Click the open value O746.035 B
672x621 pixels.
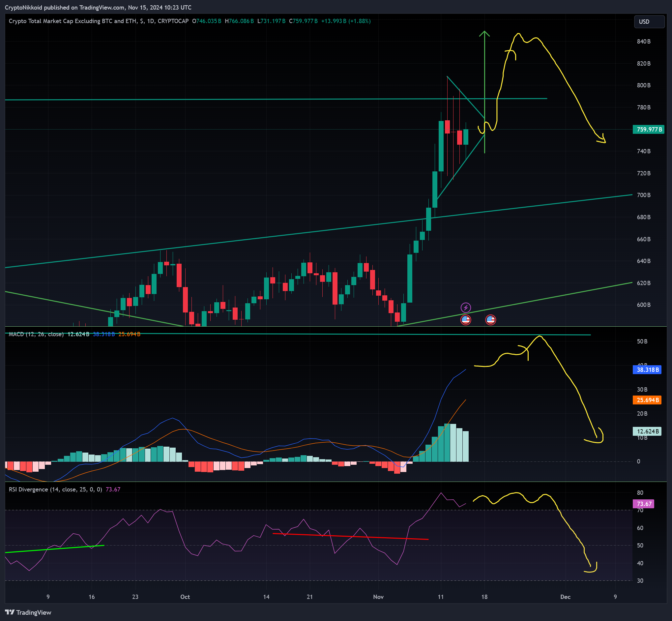click(207, 21)
